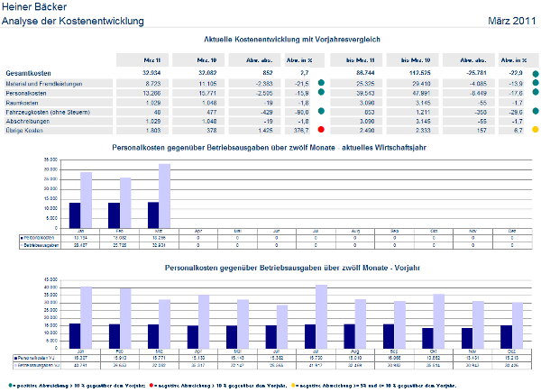
Task: Click the yellow dot in Übrige Kosten row
Action: [535, 129]
